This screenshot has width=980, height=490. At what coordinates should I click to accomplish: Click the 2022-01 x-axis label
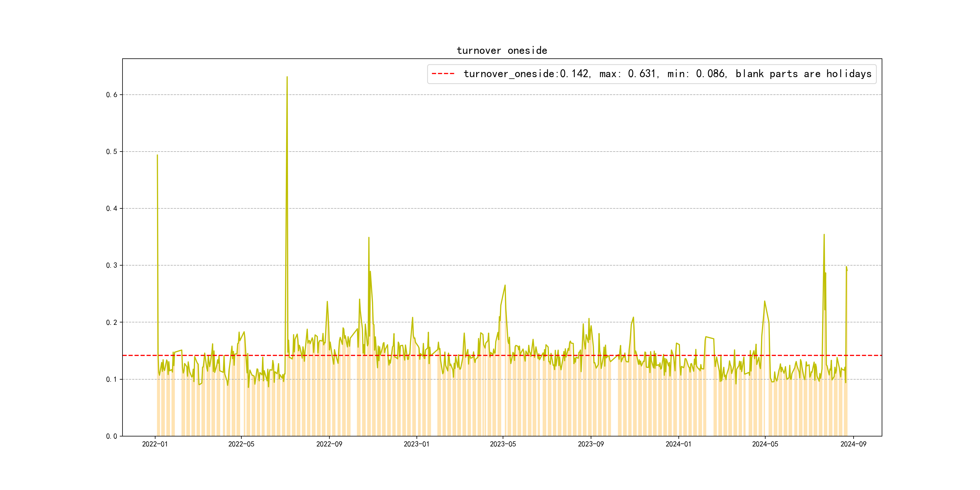[155, 444]
